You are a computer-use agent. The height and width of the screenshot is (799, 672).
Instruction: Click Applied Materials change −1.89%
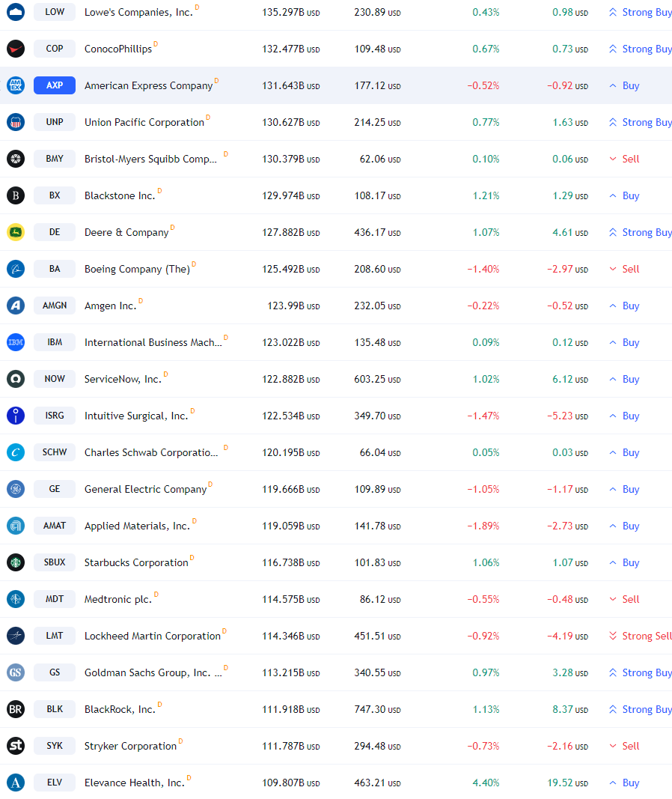pos(483,526)
